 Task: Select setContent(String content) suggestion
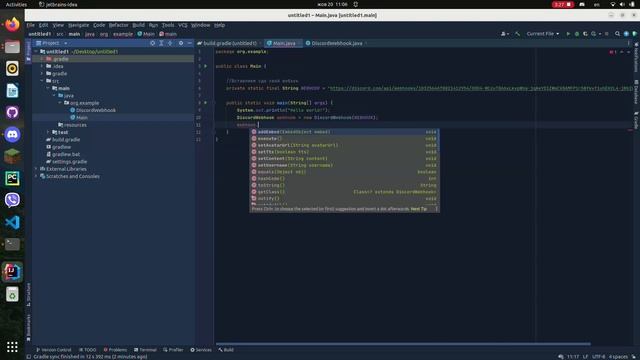click(344, 159)
